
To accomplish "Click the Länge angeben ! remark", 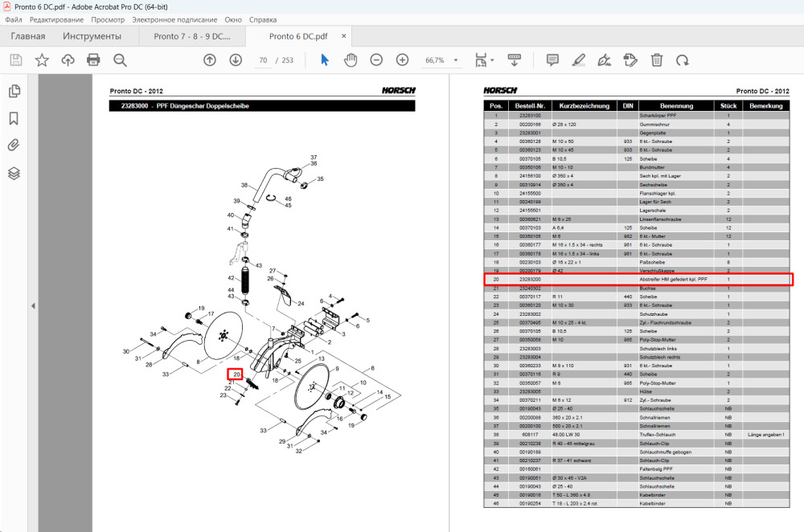I will pyautogui.click(x=765, y=435).
